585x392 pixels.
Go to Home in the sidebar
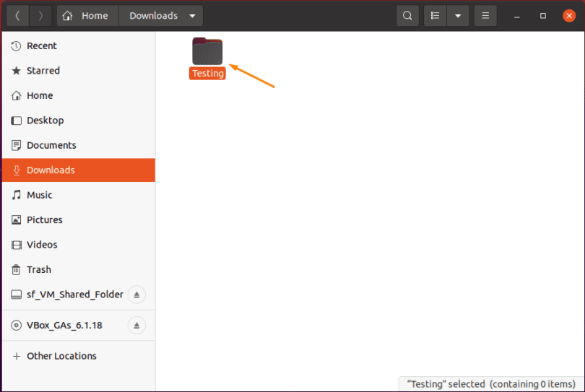[x=79, y=95]
